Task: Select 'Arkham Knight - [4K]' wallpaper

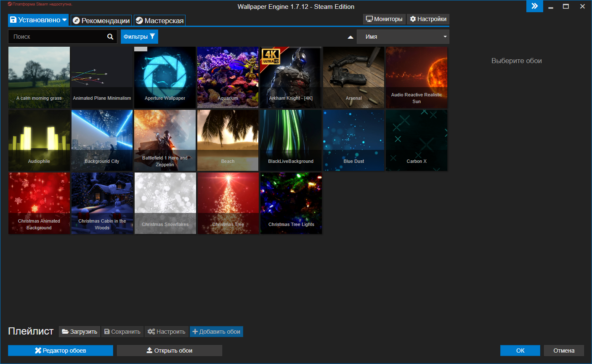Action: pyautogui.click(x=291, y=77)
